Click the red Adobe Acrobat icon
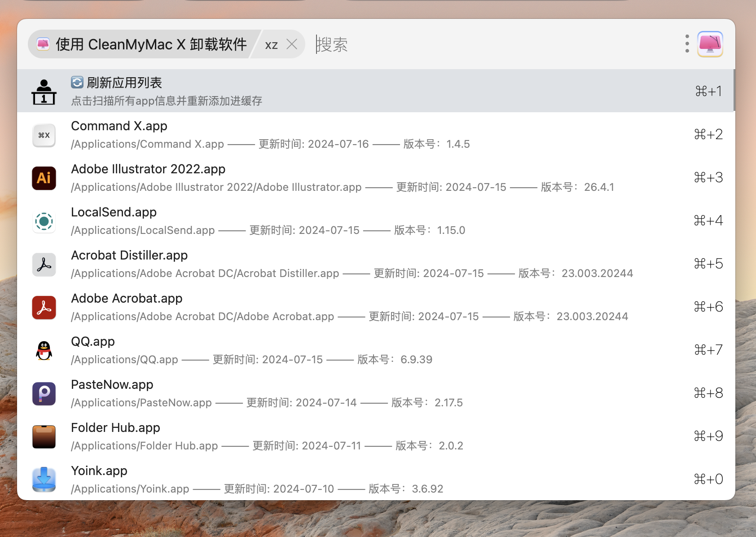The image size is (756, 537). 44,308
